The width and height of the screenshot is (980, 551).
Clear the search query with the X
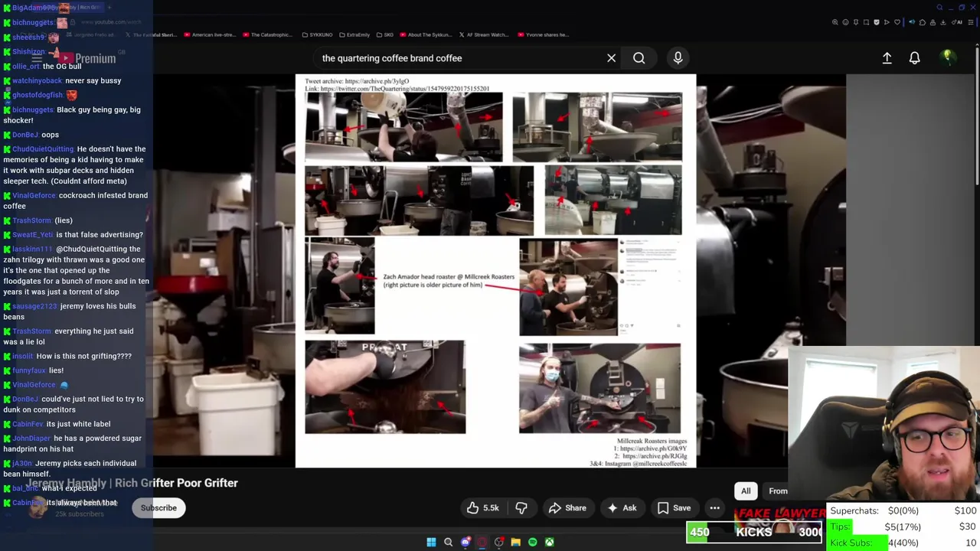611,58
